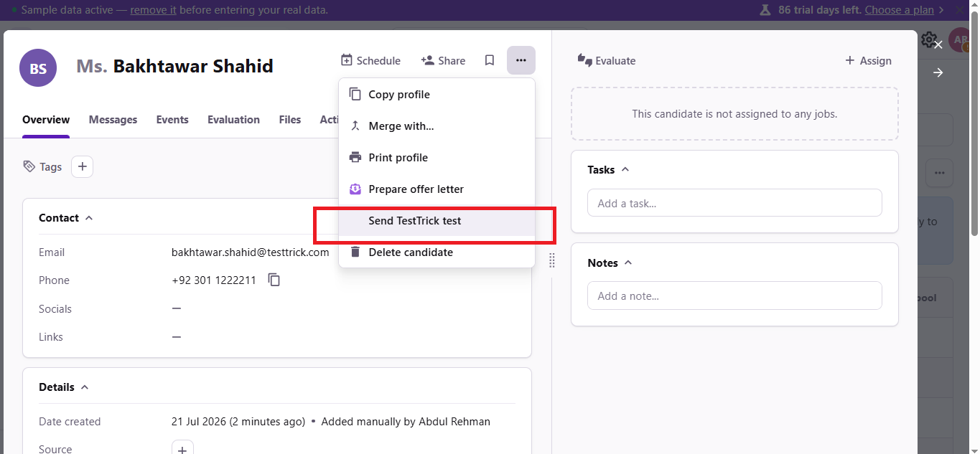Click the Add a note field
This screenshot has height=454, width=980.
734,295
